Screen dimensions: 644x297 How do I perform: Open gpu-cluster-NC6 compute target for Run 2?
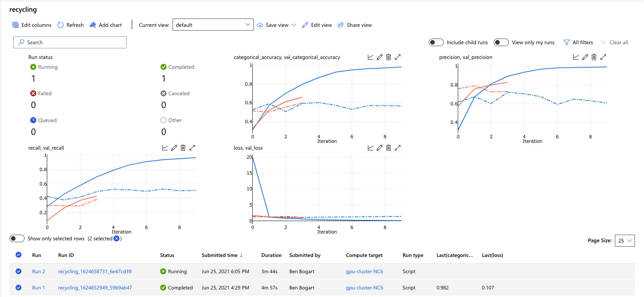(364, 271)
